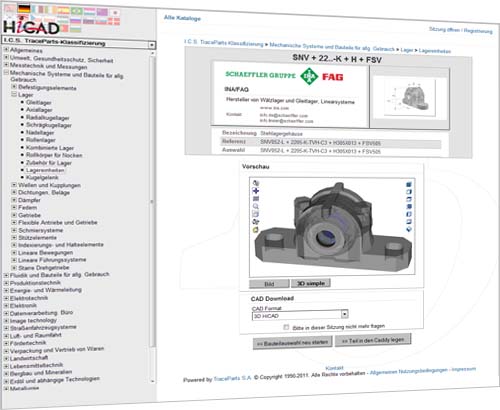Switch to the 3D simple preview tab
Viewport: 500px width, 410px height.
[311, 283]
